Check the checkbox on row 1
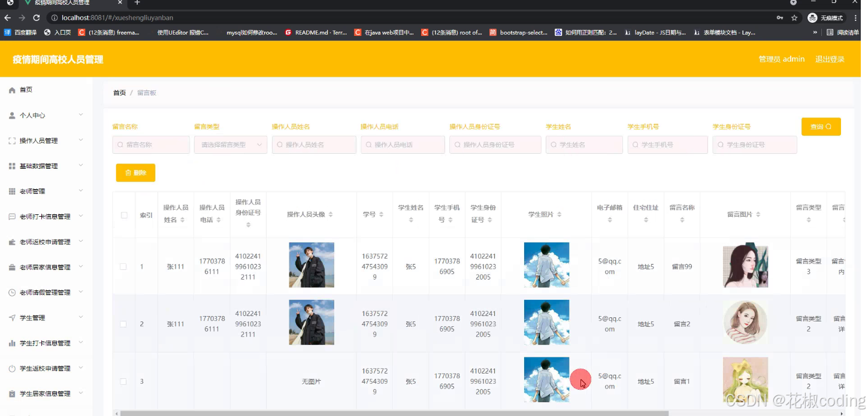This screenshot has height=416, width=868. (123, 266)
